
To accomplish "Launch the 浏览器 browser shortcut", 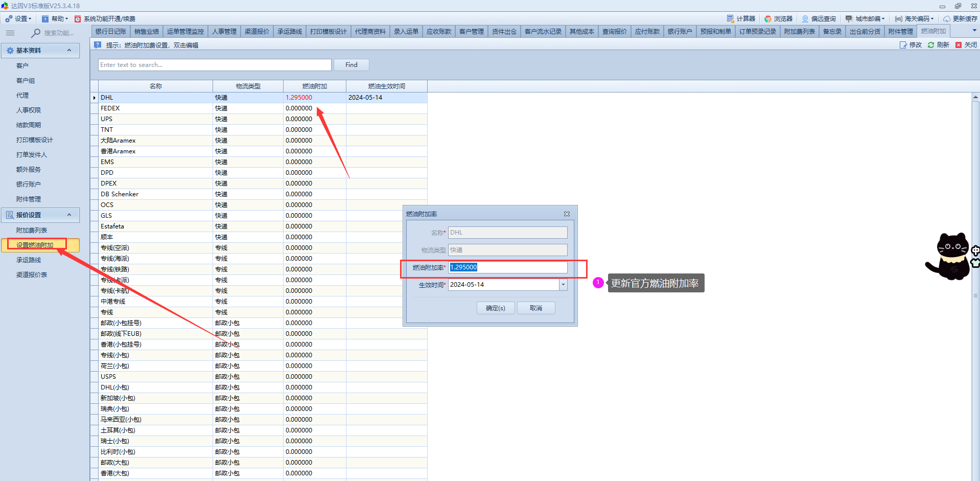I will coord(778,19).
